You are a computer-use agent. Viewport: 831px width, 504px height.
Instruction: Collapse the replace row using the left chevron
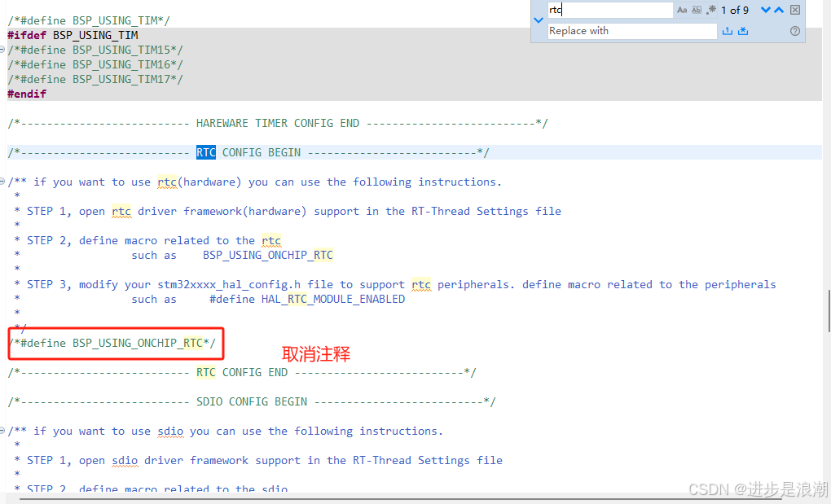(537, 20)
